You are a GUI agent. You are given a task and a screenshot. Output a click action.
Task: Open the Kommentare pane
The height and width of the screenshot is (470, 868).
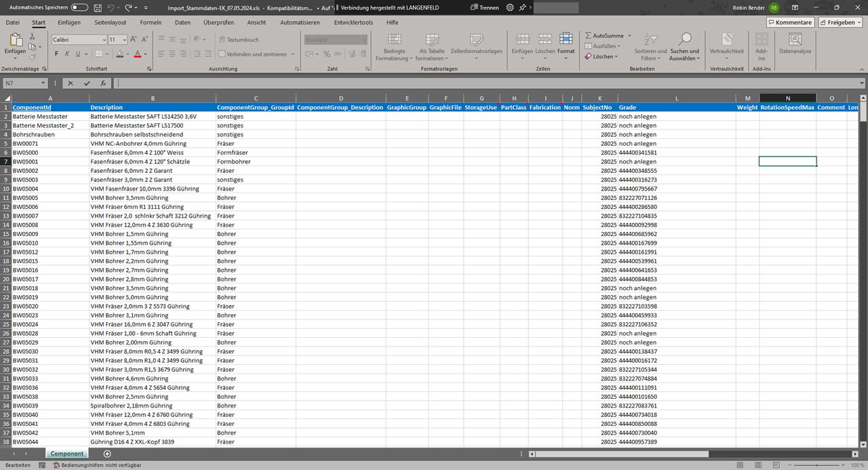(789, 22)
